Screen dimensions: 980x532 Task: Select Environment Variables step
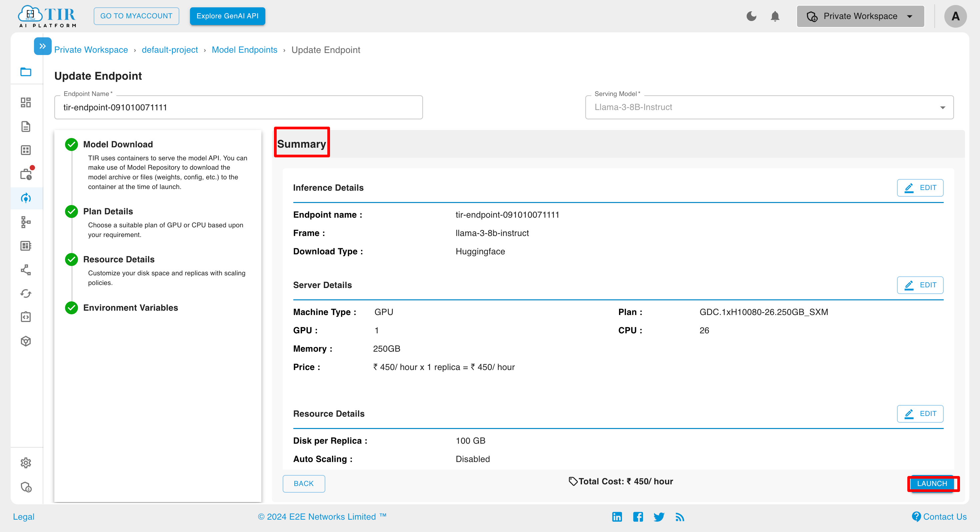click(130, 307)
